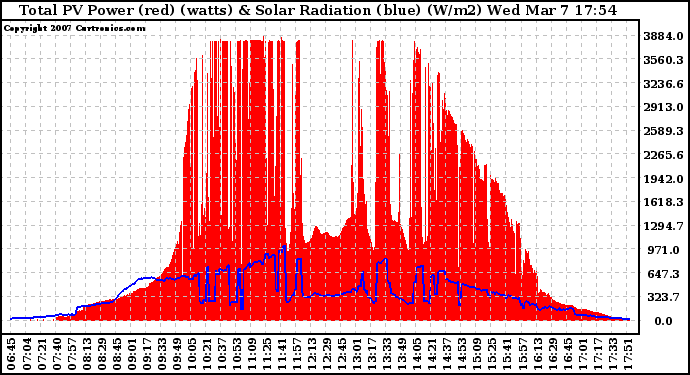This screenshot has height=375, width=690.
Task: Click the 08:29 time label
Action: tap(102, 354)
